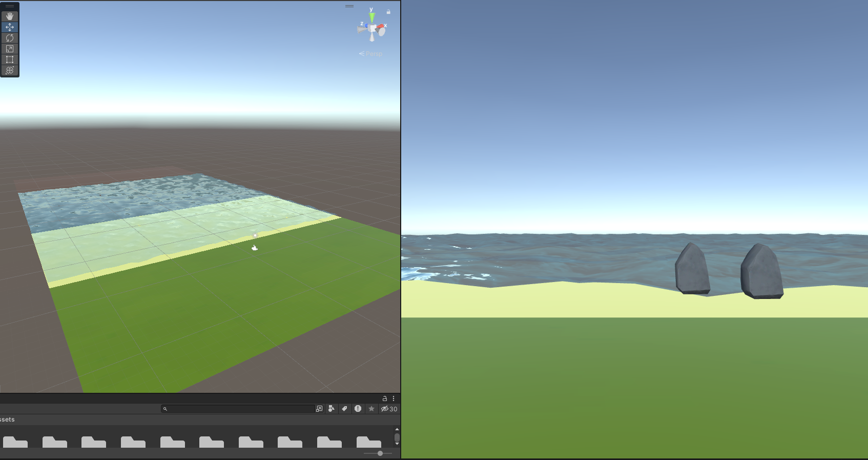The width and height of the screenshot is (868, 460).
Task: Save search with the star icon
Action: (371, 409)
